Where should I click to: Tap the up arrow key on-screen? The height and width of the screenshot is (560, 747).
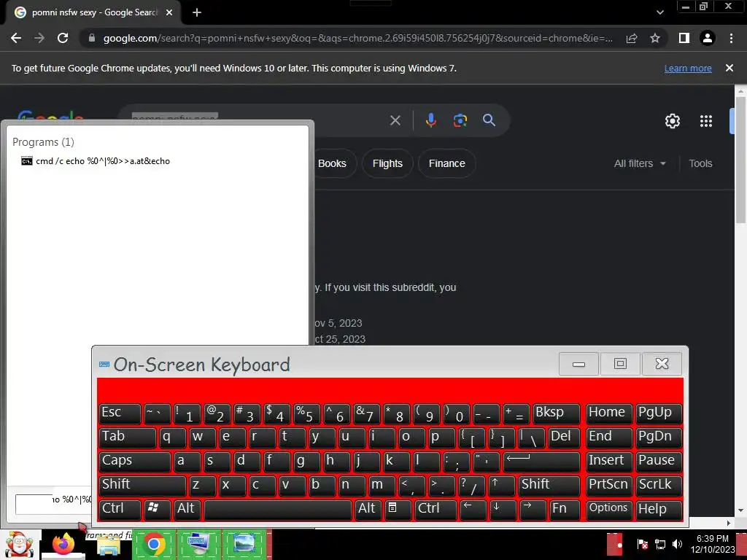pos(501,485)
